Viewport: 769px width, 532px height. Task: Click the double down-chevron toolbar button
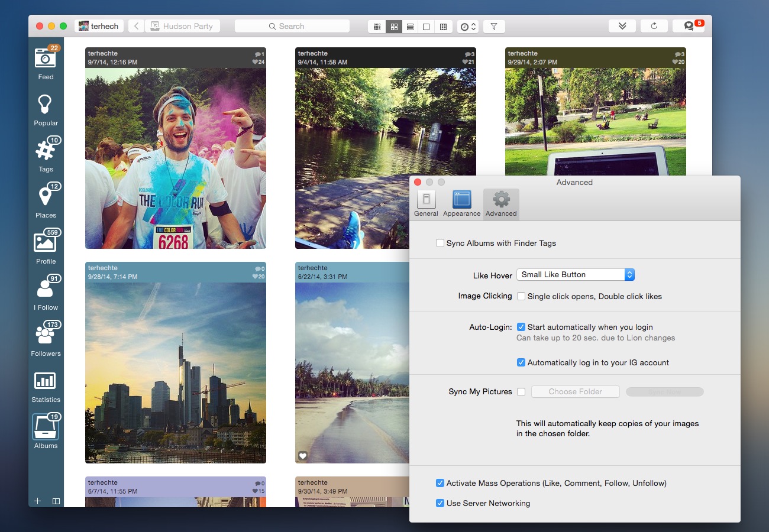tap(622, 26)
